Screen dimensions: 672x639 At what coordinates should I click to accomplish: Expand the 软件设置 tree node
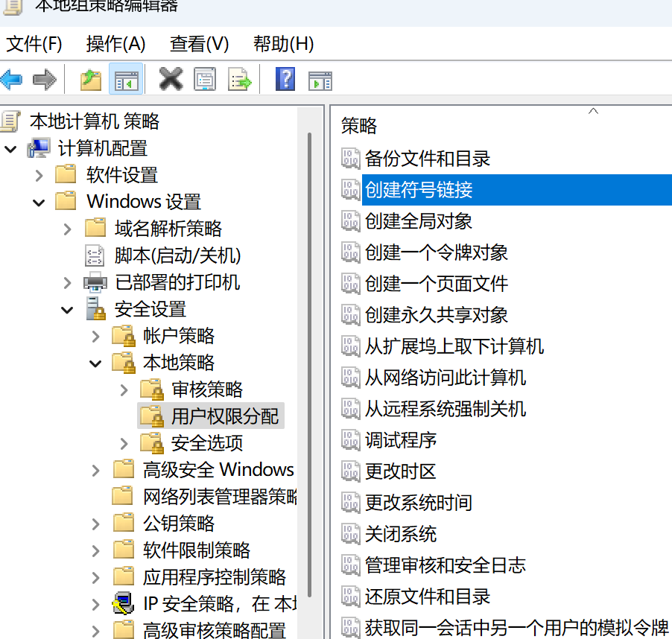coord(39,176)
